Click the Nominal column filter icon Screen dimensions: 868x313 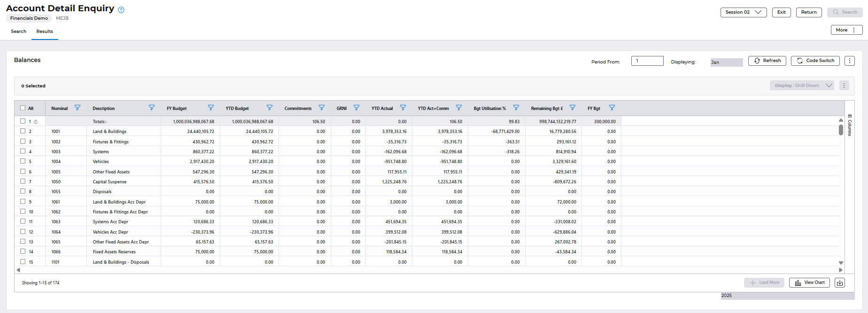77,108
